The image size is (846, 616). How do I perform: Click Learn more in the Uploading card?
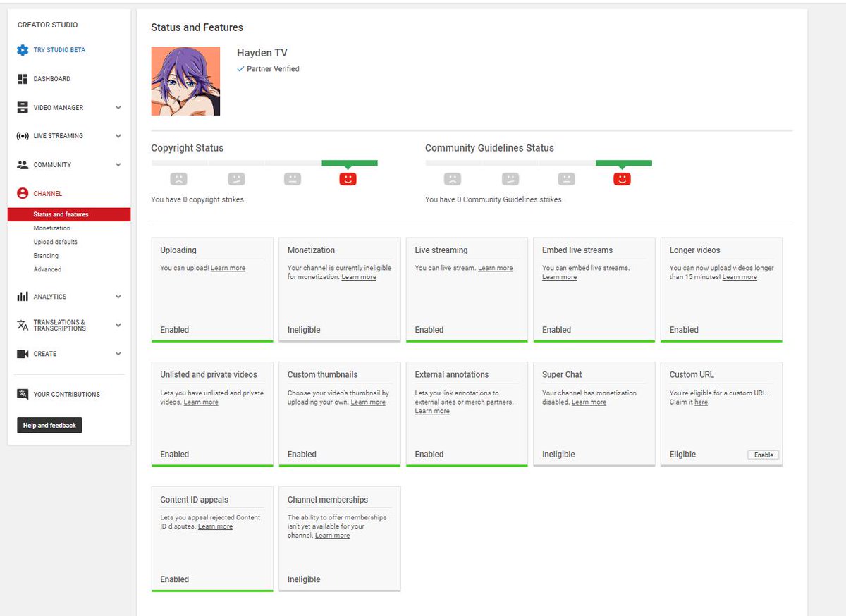pos(228,269)
